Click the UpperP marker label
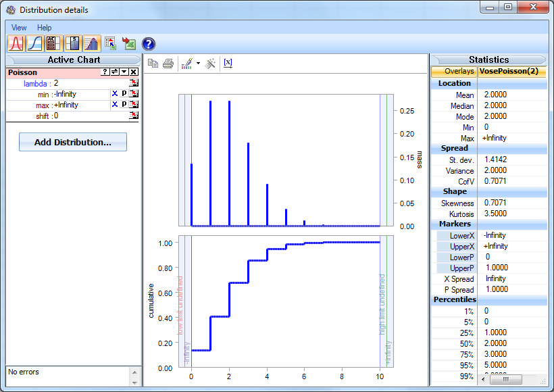 pos(457,268)
